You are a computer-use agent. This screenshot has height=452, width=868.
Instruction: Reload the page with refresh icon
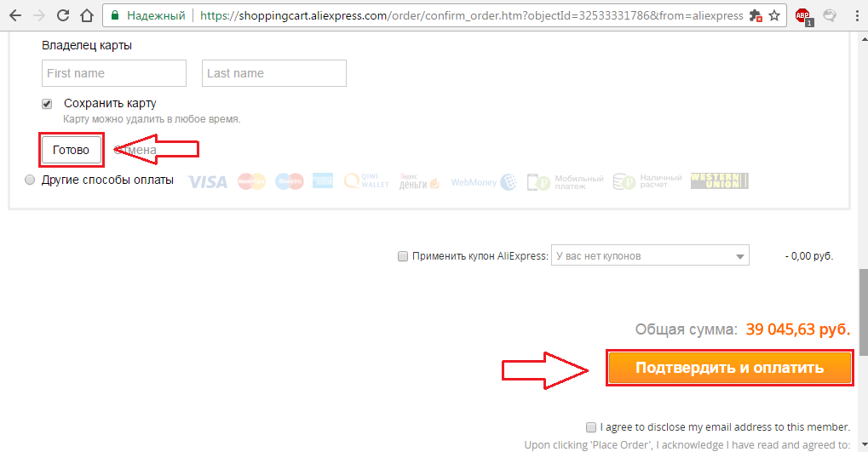click(62, 15)
